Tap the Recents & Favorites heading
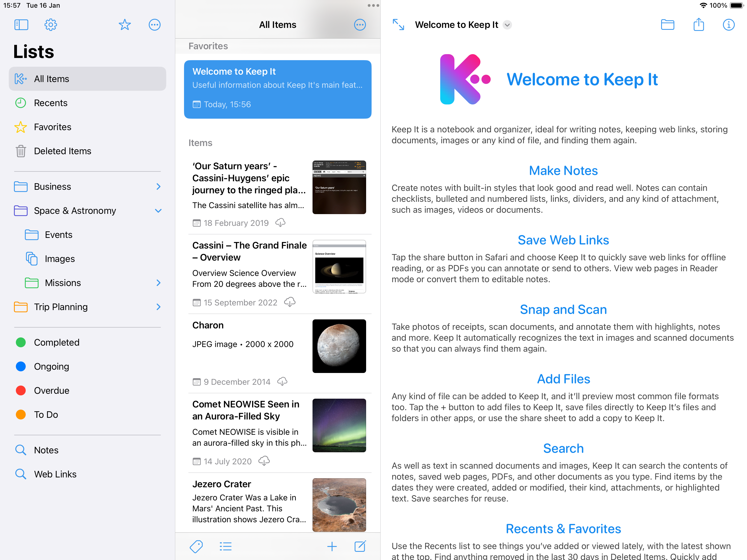Screen dimensions: 747x560 point(563,529)
